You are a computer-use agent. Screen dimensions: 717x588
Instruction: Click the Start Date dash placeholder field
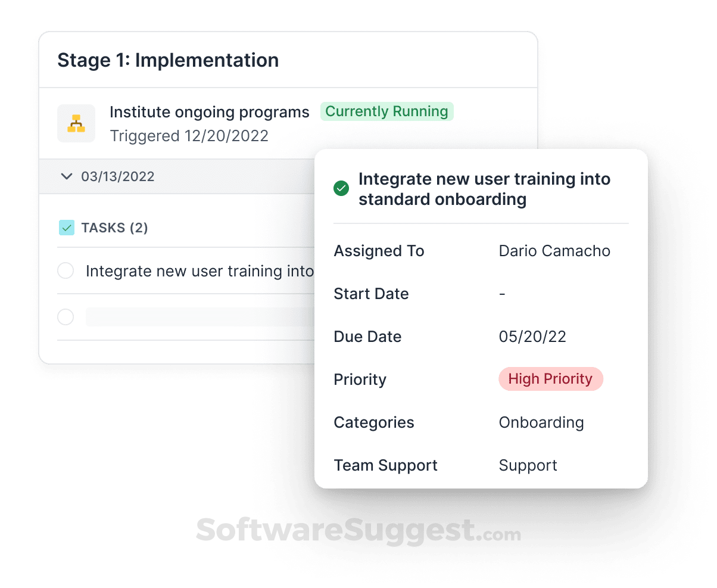(x=501, y=293)
